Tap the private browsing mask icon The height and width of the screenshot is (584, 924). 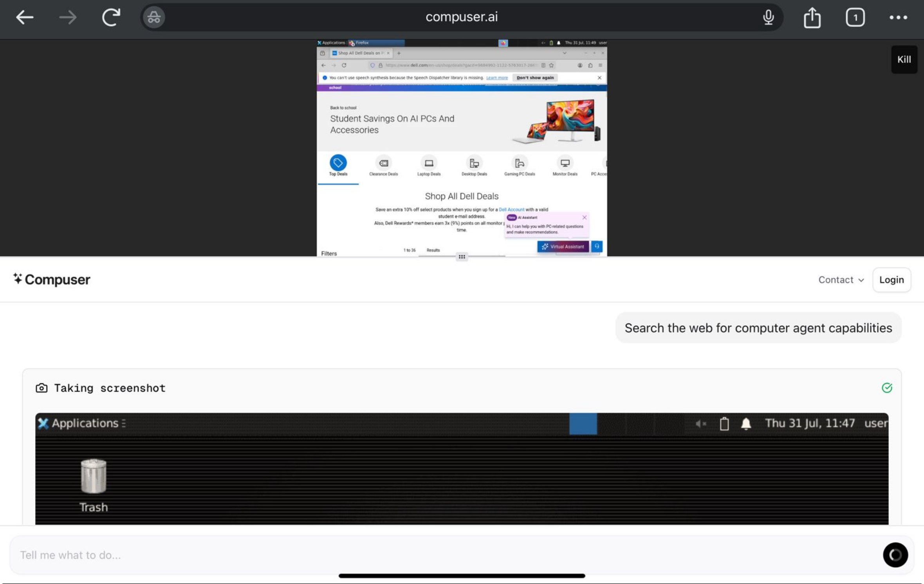[x=153, y=17]
